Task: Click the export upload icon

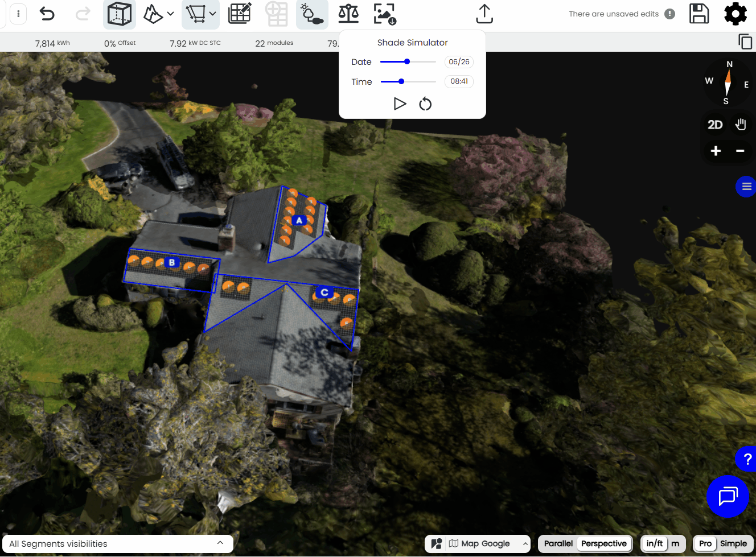Action: [484, 14]
